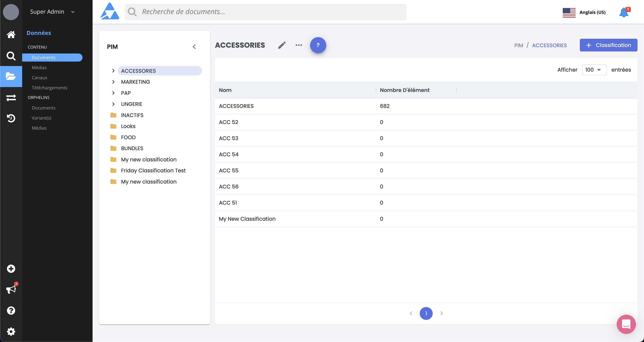Select the last My new classification entry
Screen dimensions: 644x342
click(x=149, y=182)
